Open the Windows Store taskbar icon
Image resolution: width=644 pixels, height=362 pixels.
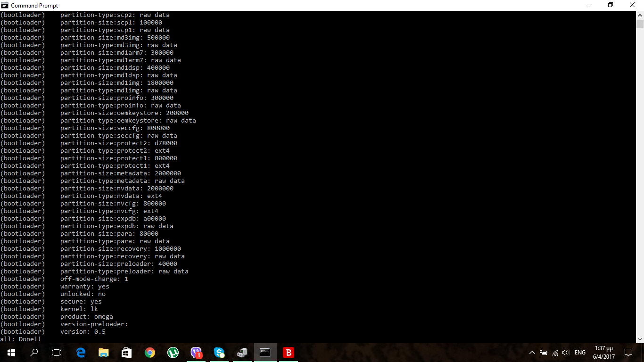127,353
